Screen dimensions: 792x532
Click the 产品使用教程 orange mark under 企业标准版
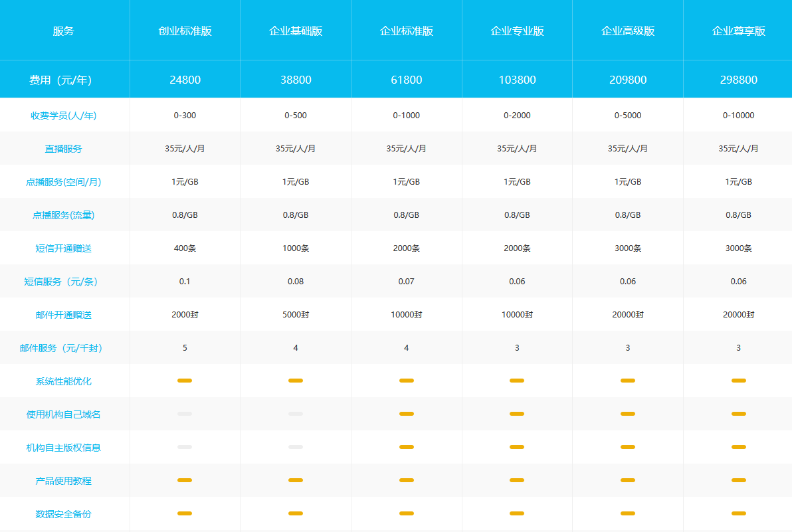(407, 480)
